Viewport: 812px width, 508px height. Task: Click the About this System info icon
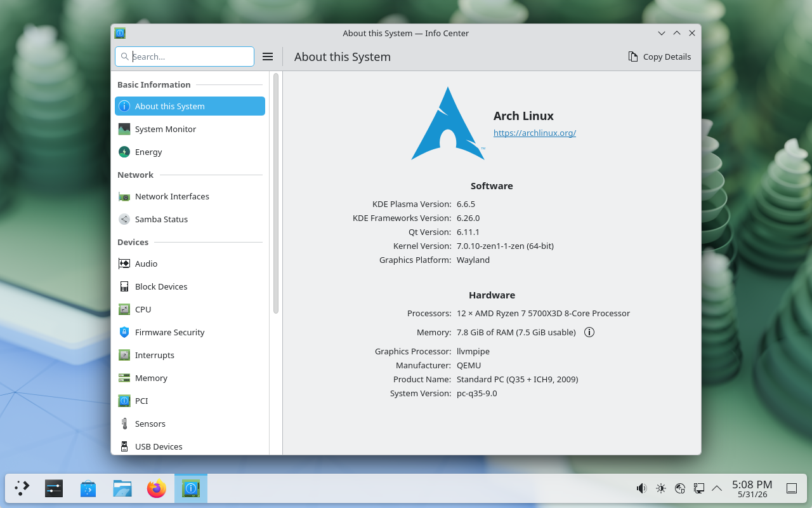coord(124,106)
